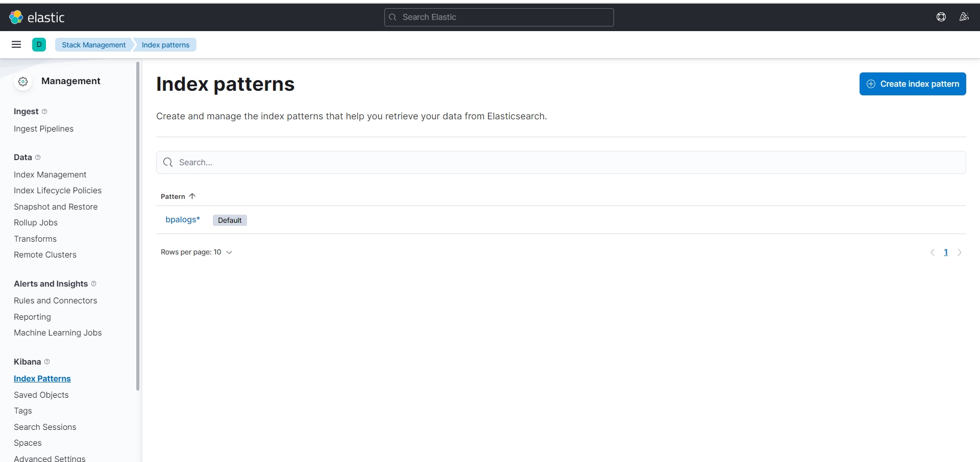Viewport: 980px width, 462px height.
Task: Open Ingest Pipelines in sidebar
Action: tap(43, 129)
